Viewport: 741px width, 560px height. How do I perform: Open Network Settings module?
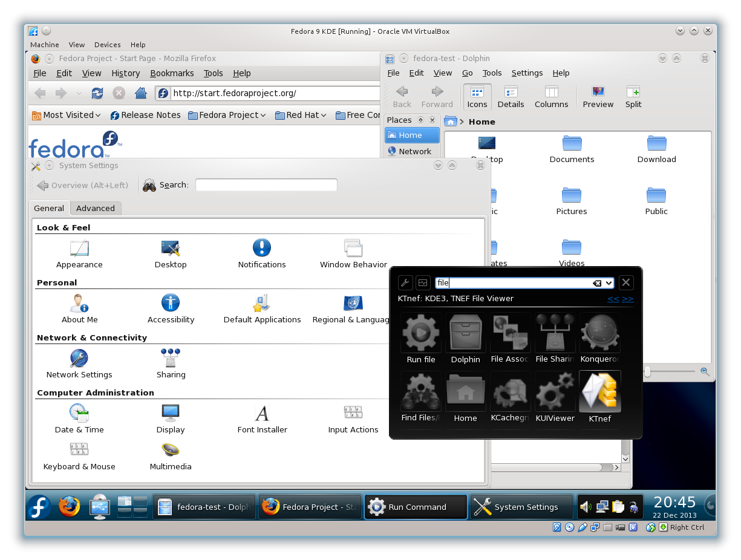[79, 364]
